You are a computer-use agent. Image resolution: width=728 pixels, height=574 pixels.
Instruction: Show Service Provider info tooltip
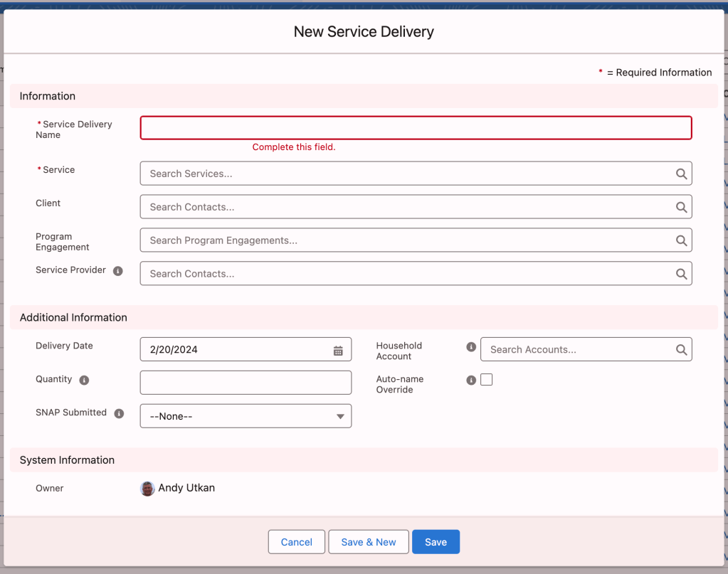[118, 271]
